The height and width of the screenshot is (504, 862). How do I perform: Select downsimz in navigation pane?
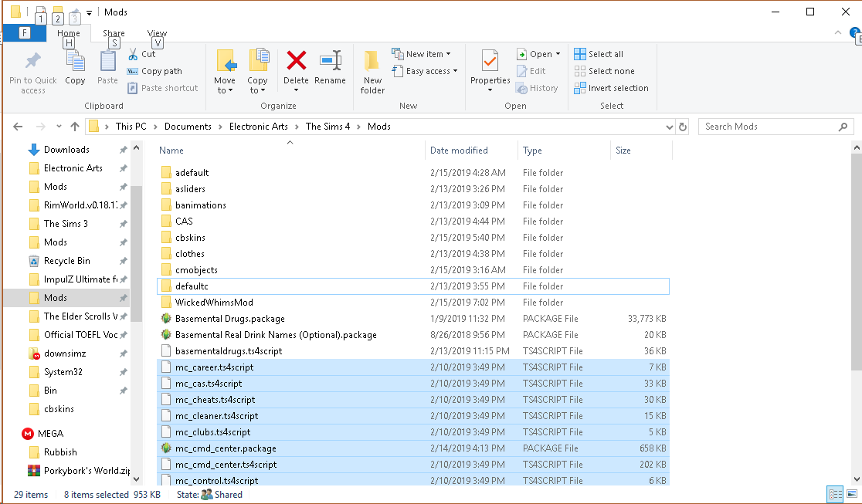click(56, 353)
